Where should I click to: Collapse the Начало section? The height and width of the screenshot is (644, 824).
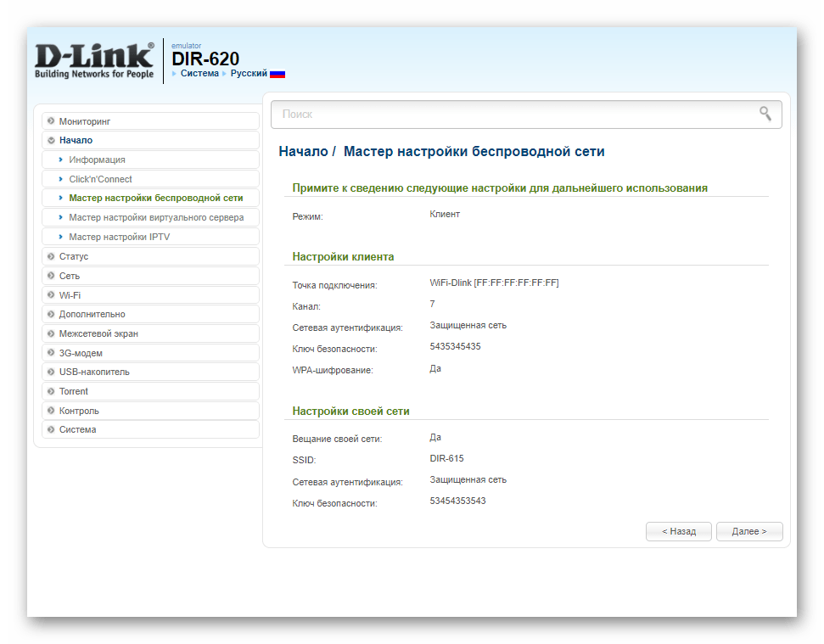click(x=76, y=140)
